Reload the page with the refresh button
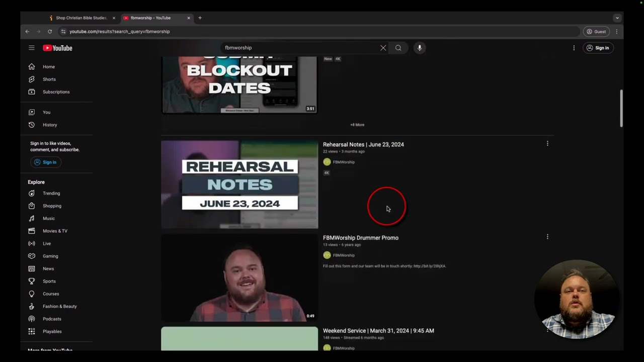The image size is (644, 362). (x=50, y=31)
